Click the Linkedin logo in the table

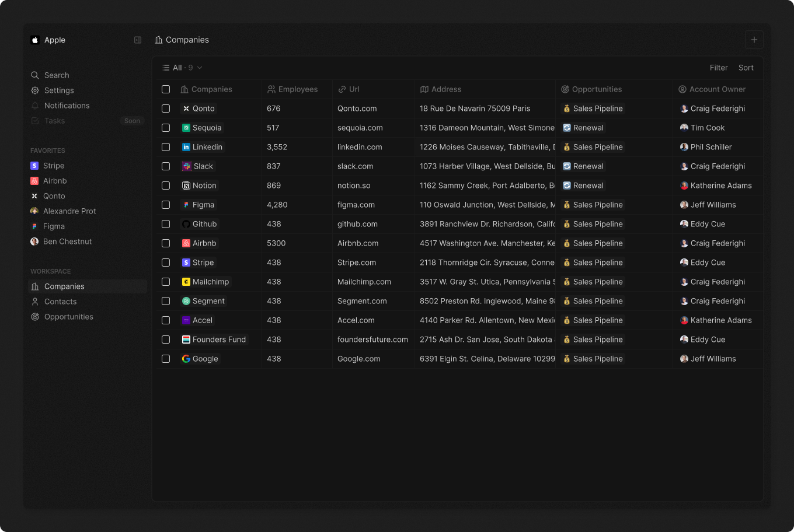click(x=186, y=147)
